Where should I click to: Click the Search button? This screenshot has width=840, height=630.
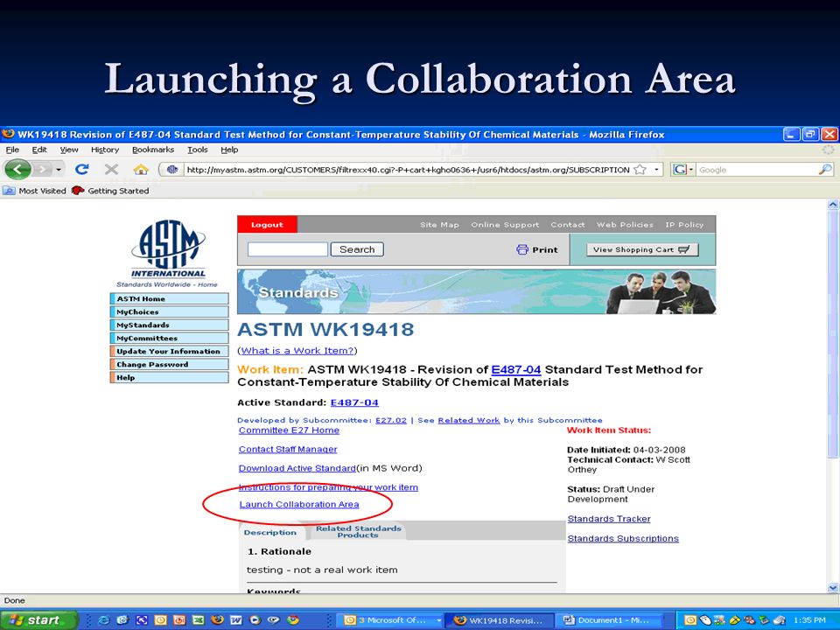[357, 249]
